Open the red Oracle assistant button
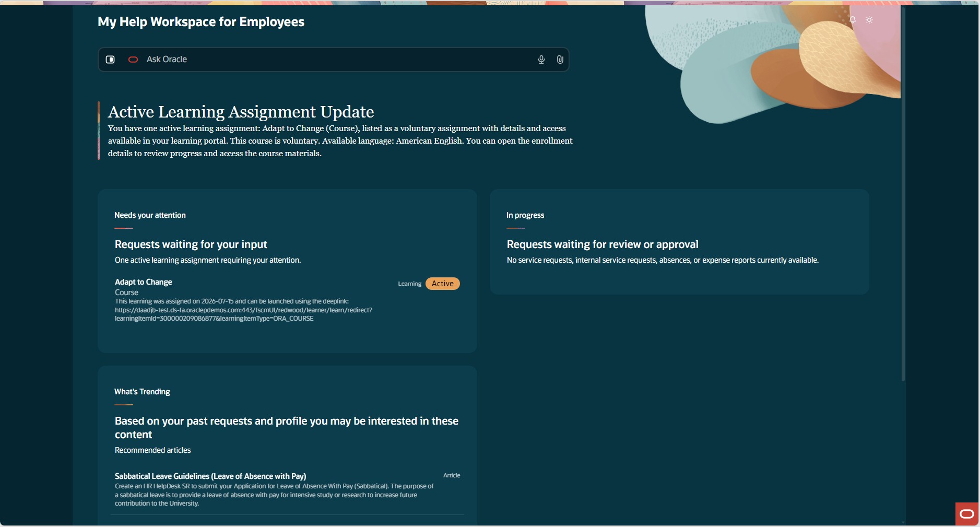The image size is (980, 527). click(967, 514)
